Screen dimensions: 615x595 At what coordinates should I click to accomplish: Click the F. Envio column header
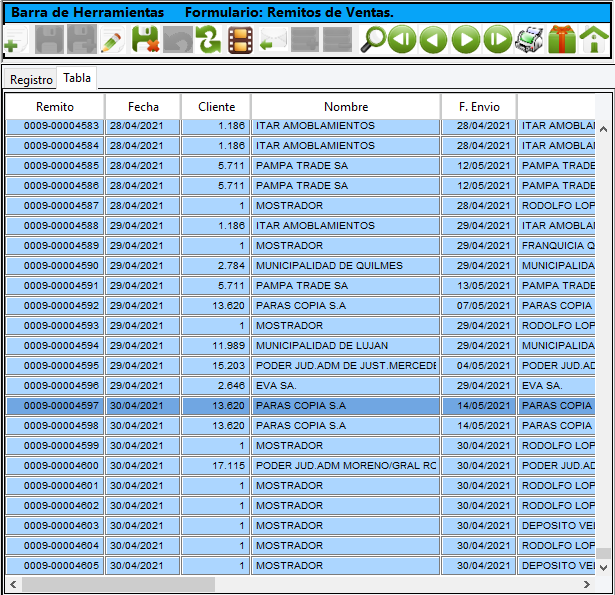479,107
